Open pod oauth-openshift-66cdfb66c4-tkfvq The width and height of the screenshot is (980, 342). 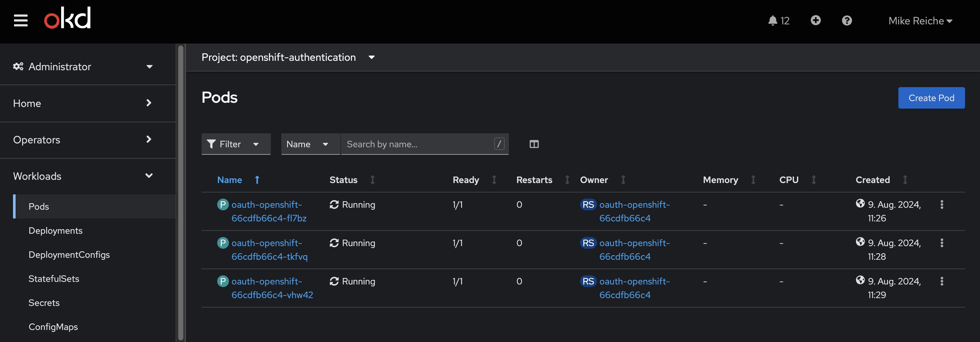point(269,250)
